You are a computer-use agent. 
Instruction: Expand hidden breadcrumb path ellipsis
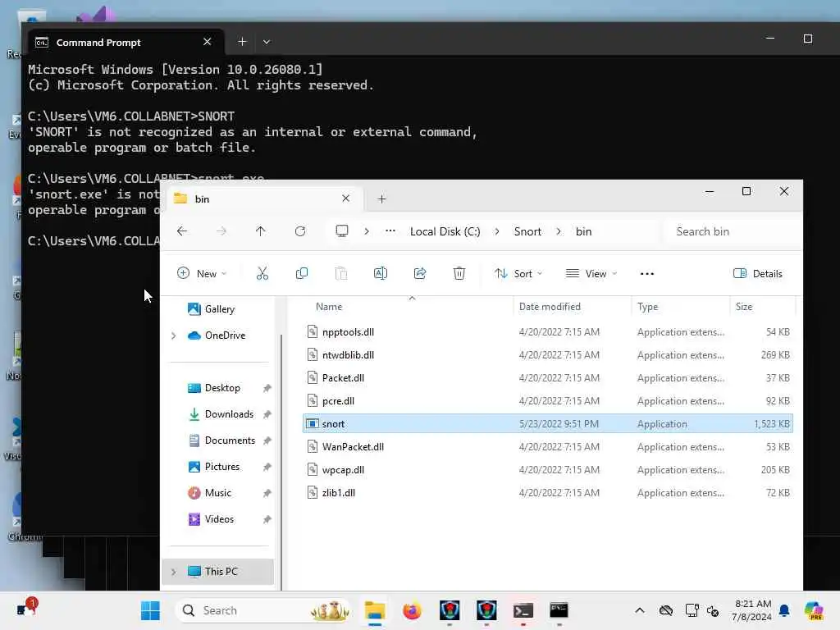pos(390,231)
